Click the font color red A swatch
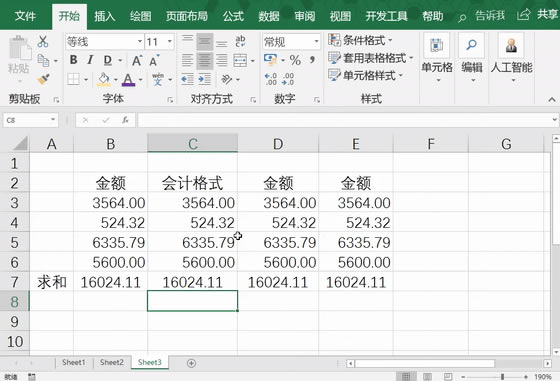Image resolution: width=560 pixels, height=381 pixels. (128, 79)
